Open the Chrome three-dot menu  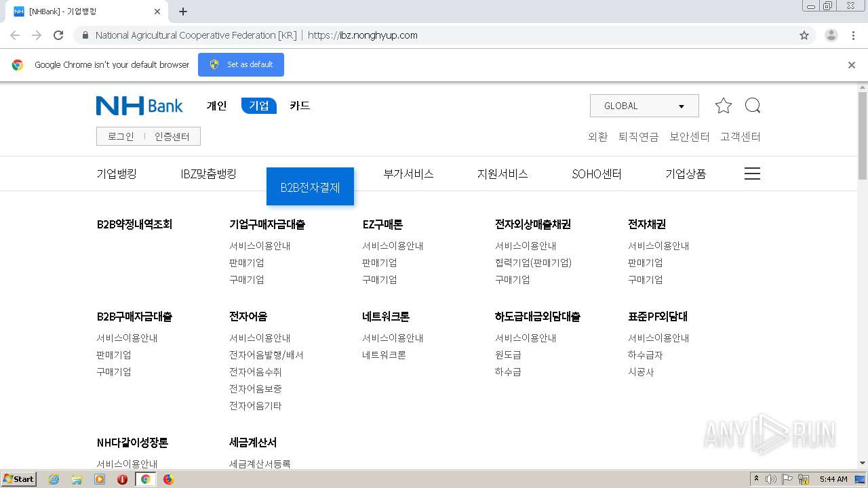coord(853,35)
